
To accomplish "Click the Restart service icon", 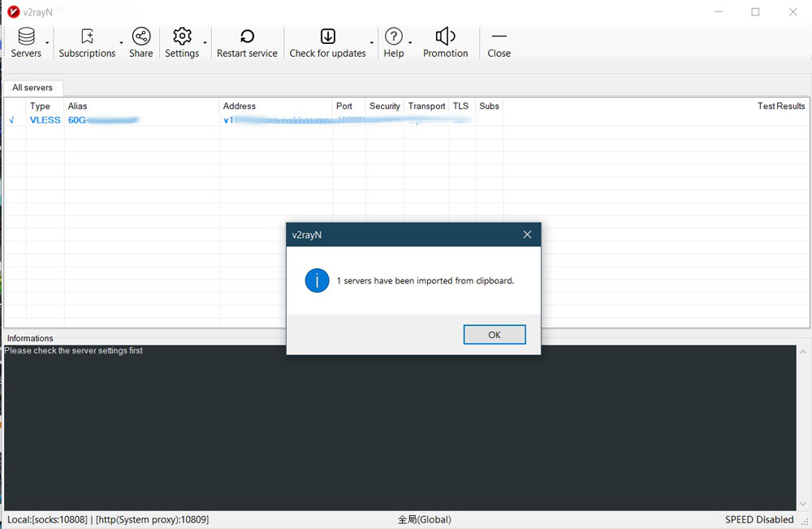I will [x=247, y=37].
